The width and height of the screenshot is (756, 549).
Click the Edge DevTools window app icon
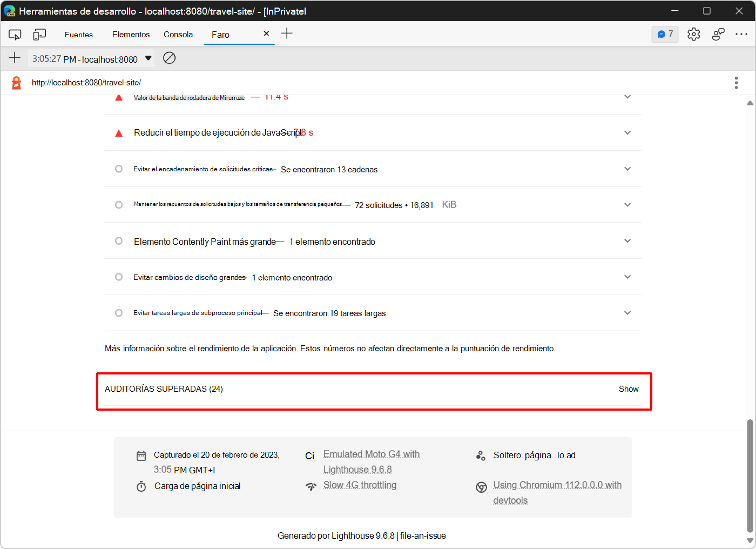(9, 11)
